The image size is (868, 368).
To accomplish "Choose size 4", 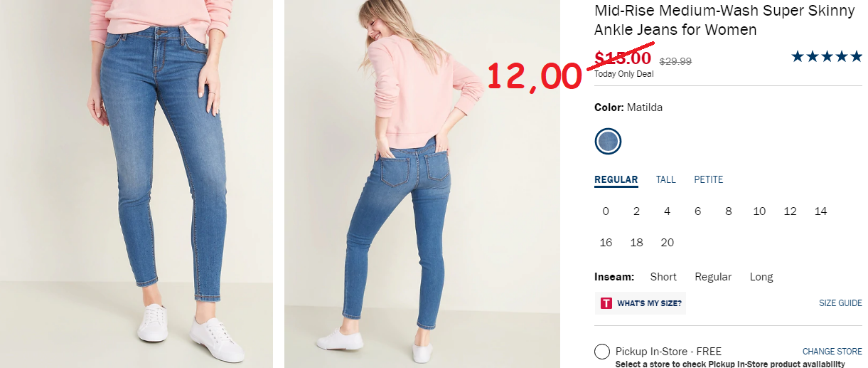I will pos(667,211).
